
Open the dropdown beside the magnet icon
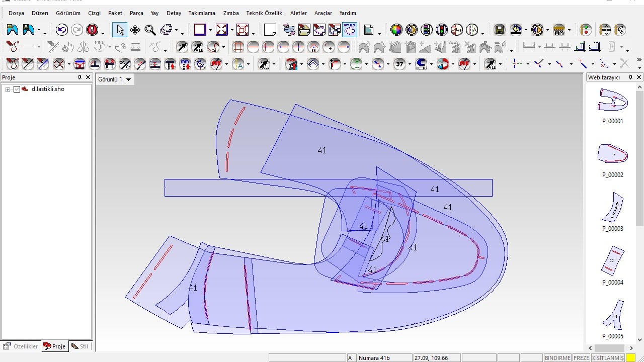[x=432, y=64]
